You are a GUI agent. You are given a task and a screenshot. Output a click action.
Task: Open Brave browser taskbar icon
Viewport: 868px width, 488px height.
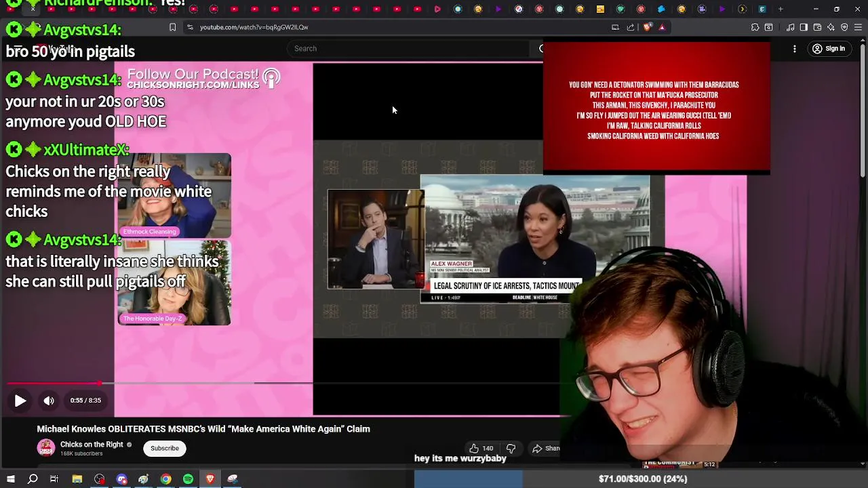point(210,479)
